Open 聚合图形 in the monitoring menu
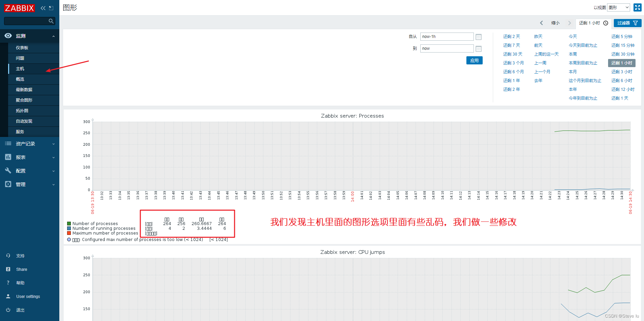This screenshot has height=321, width=644. (x=24, y=100)
